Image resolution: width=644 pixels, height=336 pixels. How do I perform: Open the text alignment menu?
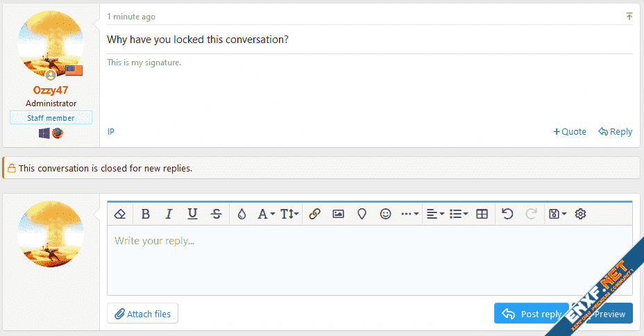pyautogui.click(x=435, y=214)
